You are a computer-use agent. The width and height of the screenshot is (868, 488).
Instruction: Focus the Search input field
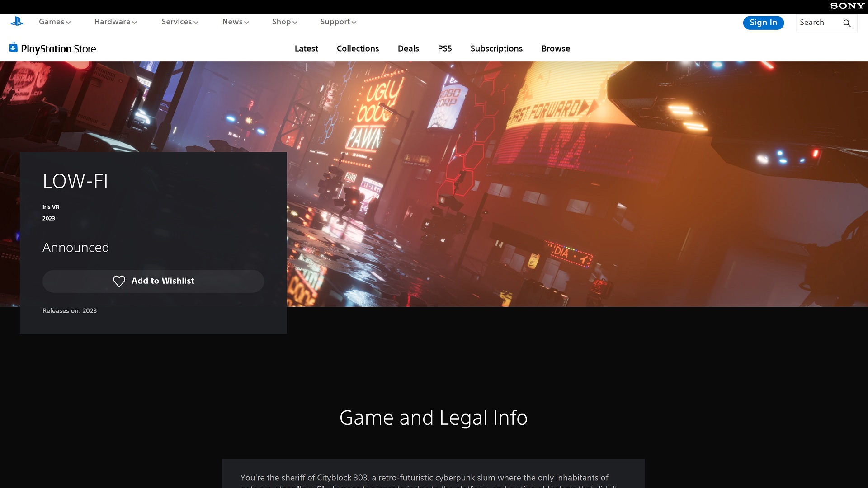tap(818, 23)
